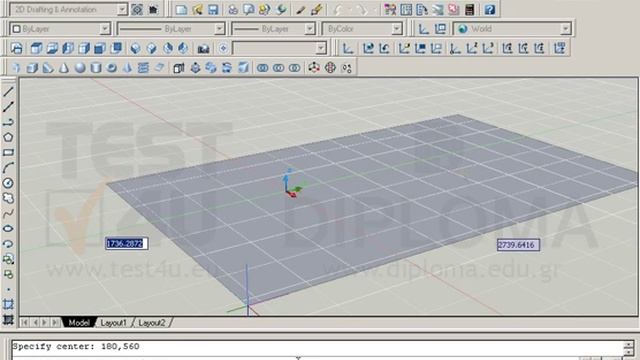Image resolution: width=640 pixels, height=360 pixels.
Task: Select the Polygon tool
Action: [8, 137]
